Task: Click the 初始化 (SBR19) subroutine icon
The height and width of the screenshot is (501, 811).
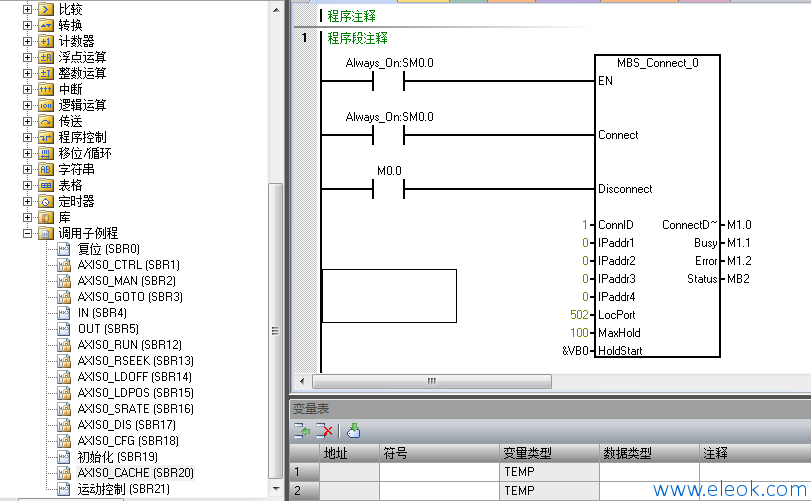Action: 64,458
